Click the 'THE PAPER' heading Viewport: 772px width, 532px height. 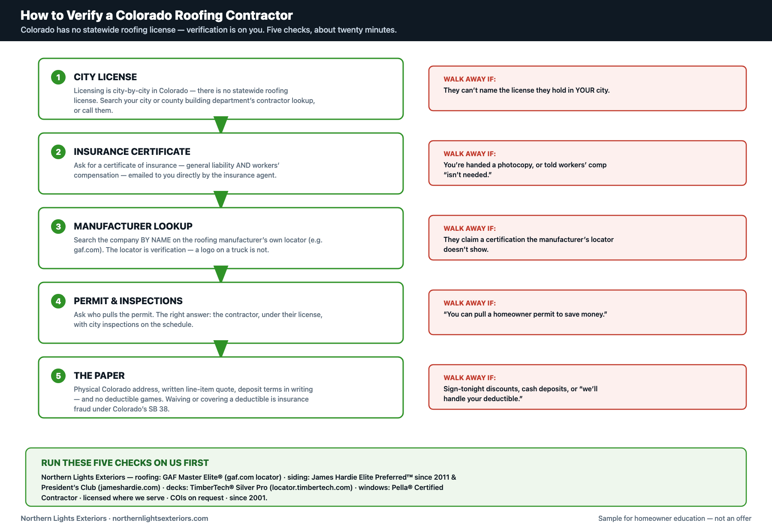(99, 376)
